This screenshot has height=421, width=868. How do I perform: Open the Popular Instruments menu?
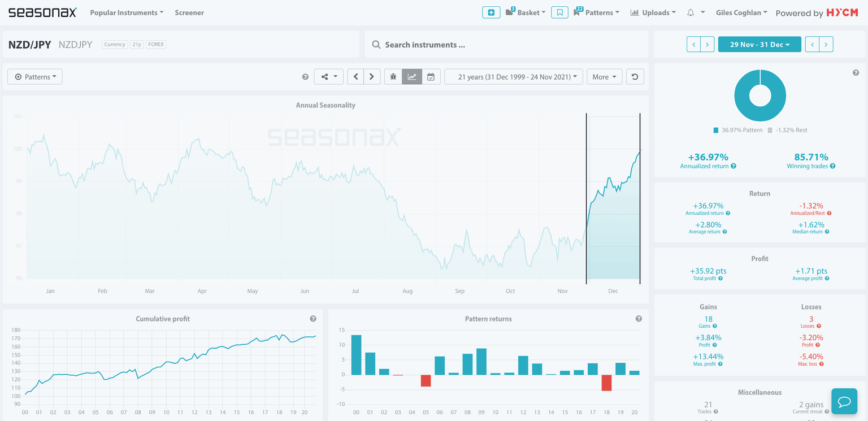pyautogui.click(x=127, y=12)
